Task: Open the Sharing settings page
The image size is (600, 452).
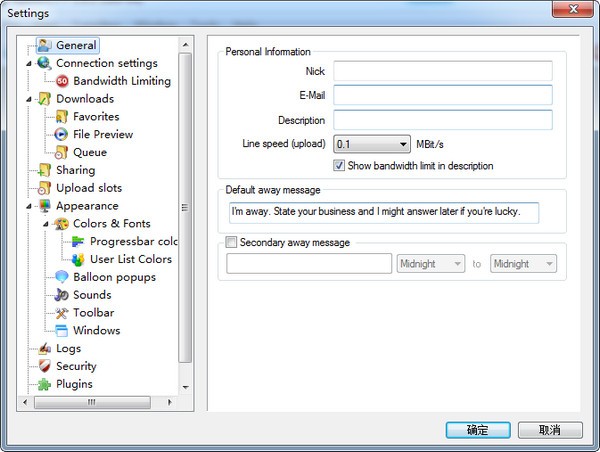Action: click(x=75, y=170)
